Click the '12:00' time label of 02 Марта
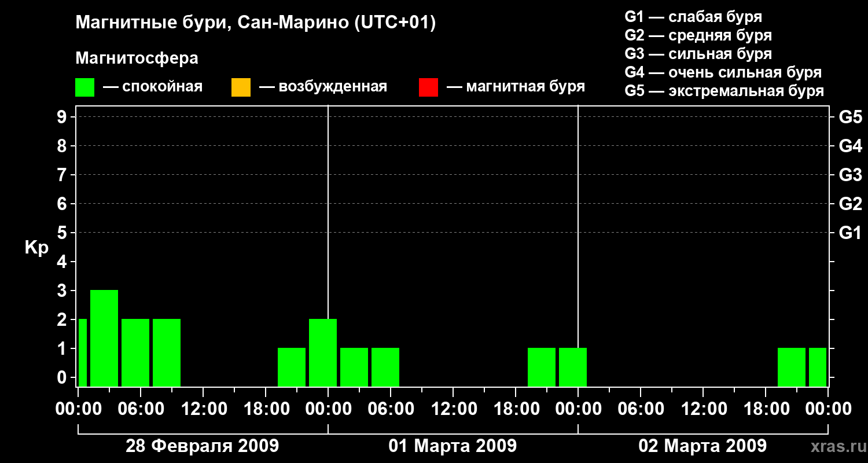This screenshot has height=463, width=868. pyautogui.click(x=703, y=409)
